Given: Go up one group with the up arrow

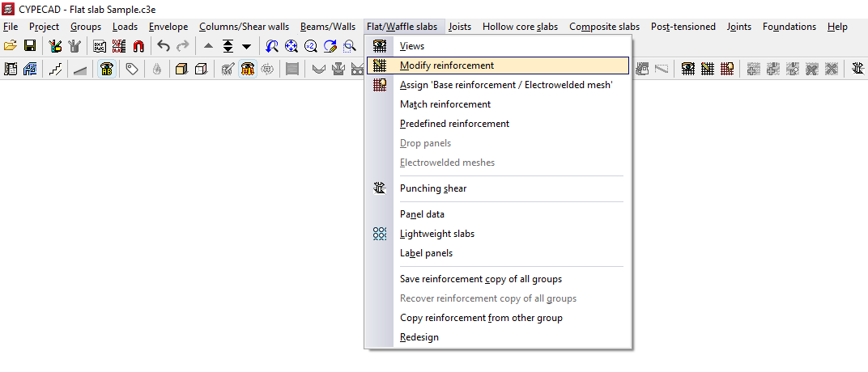Looking at the screenshot, I should coord(208,46).
